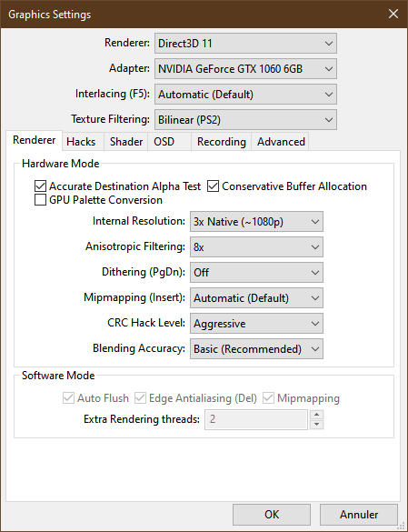Screen dimensions: 408x532
Task: Expand the Blending Accuracy dropdown
Action: tap(256, 349)
